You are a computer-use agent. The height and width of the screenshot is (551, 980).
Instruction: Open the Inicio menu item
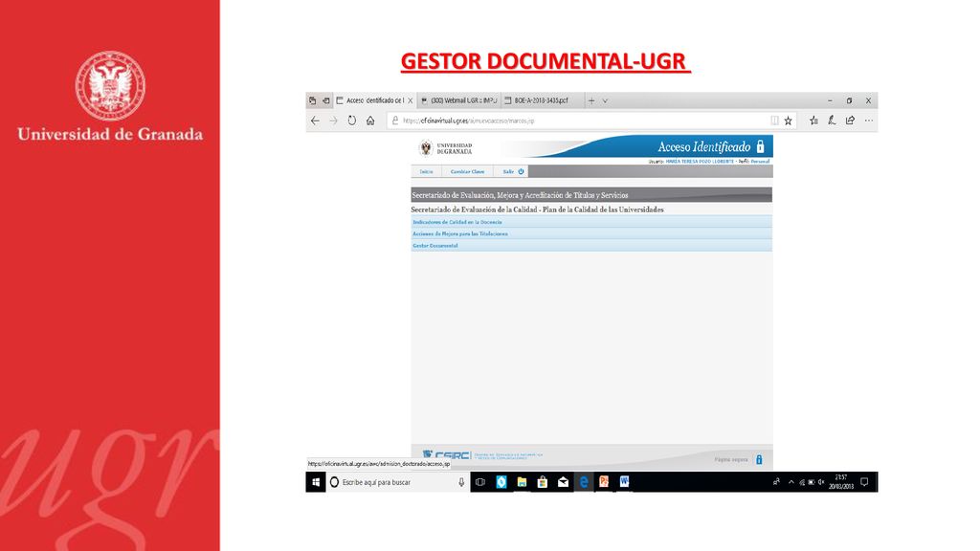426,172
